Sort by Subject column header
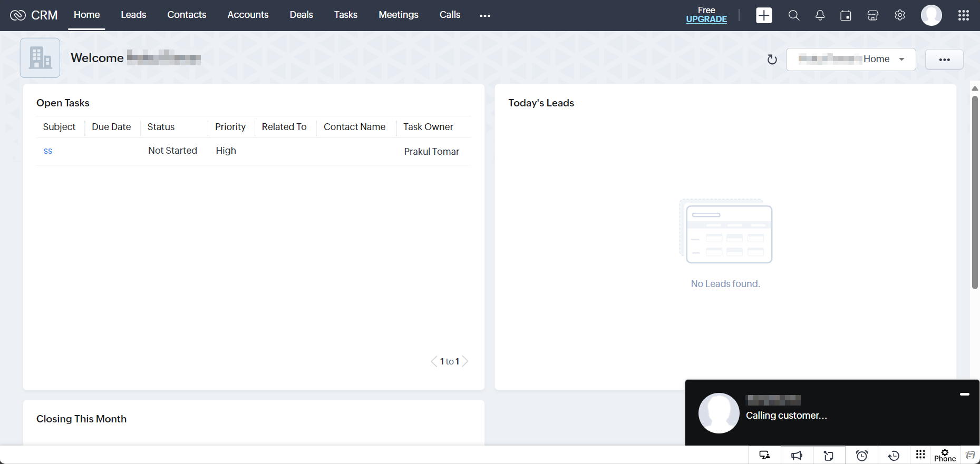Image resolution: width=980 pixels, height=464 pixels. [x=60, y=127]
